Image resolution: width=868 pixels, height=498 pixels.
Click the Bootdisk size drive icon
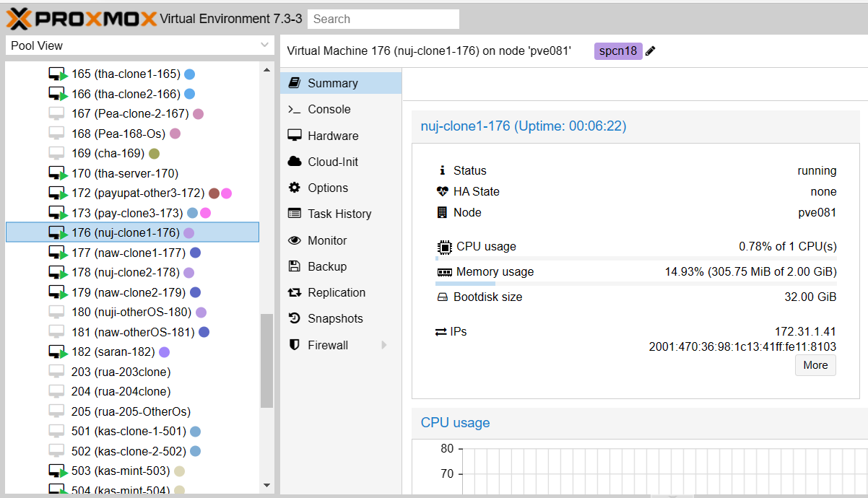[443, 297]
